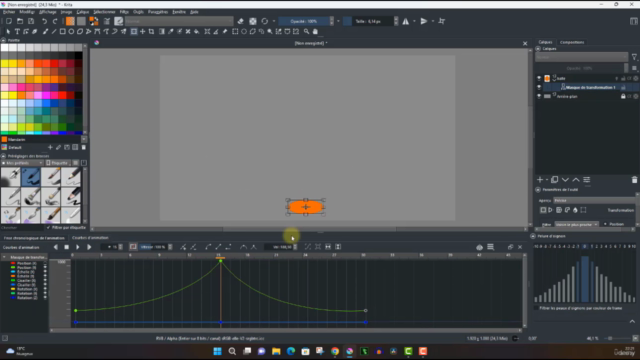This screenshot has width=640, height=360.
Task: Click the keyframe point at frame 15
Action: coord(221,261)
